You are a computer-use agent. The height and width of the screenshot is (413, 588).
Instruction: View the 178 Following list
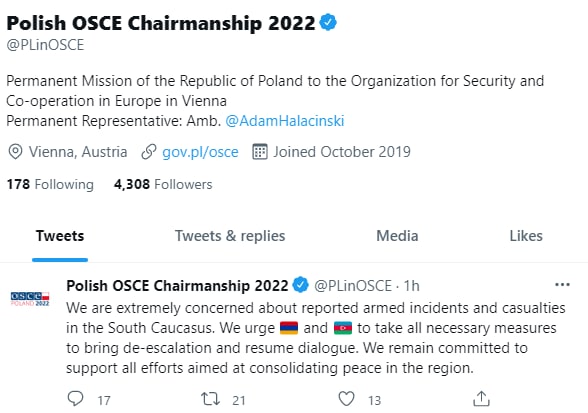click(x=50, y=184)
